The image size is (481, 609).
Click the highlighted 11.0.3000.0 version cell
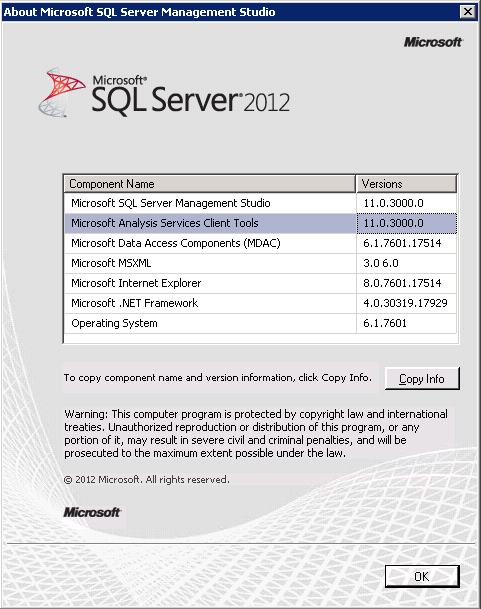tap(406, 223)
